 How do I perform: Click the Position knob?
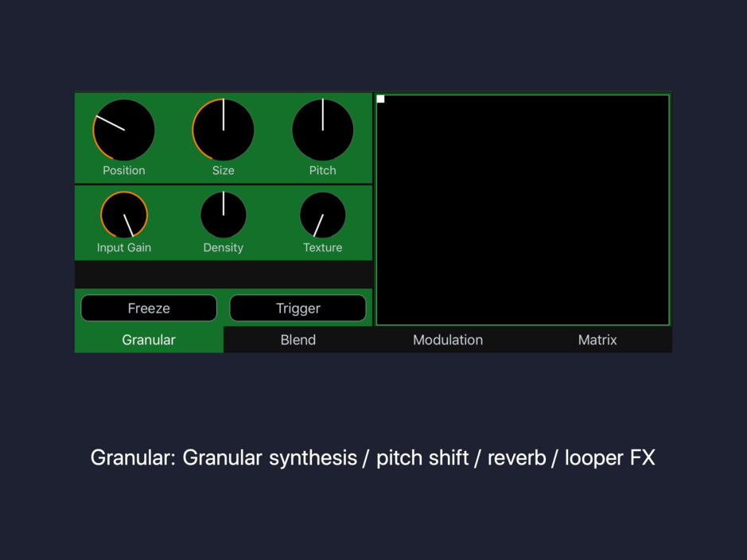[x=124, y=130]
